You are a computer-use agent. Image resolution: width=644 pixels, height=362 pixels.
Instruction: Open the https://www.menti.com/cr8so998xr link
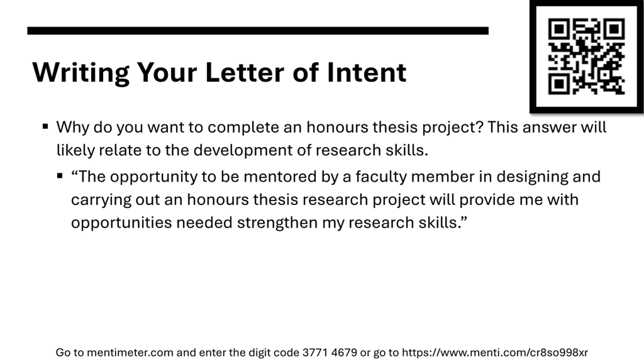tap(495, 352)
